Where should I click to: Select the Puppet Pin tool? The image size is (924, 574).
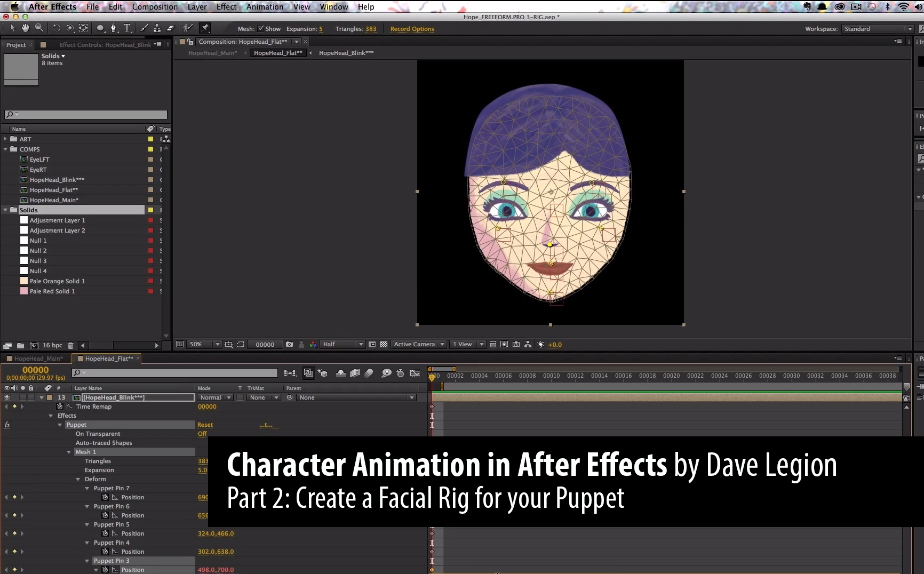tap(204, 28)
